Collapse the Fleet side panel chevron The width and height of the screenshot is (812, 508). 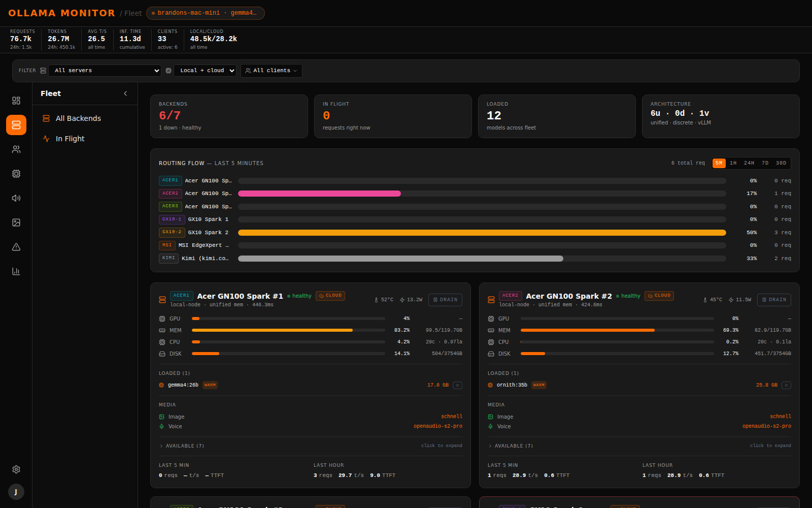[x=125, y=93]
